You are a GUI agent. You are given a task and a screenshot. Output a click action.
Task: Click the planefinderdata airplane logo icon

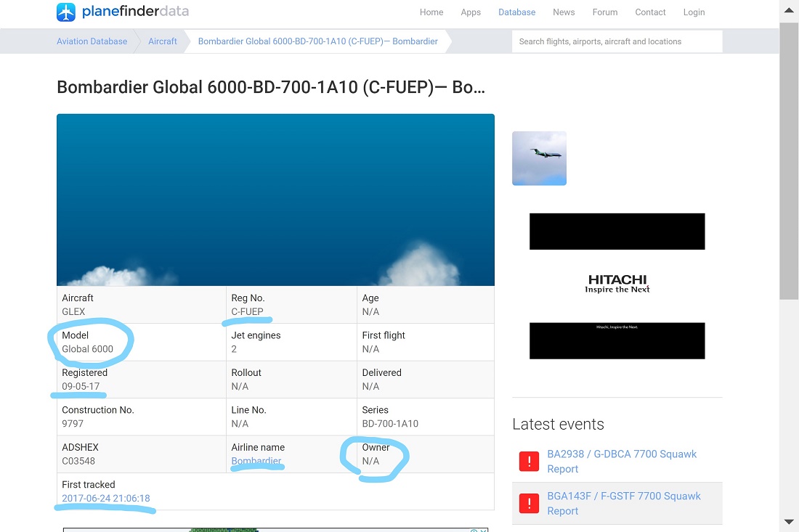point(66,12)
